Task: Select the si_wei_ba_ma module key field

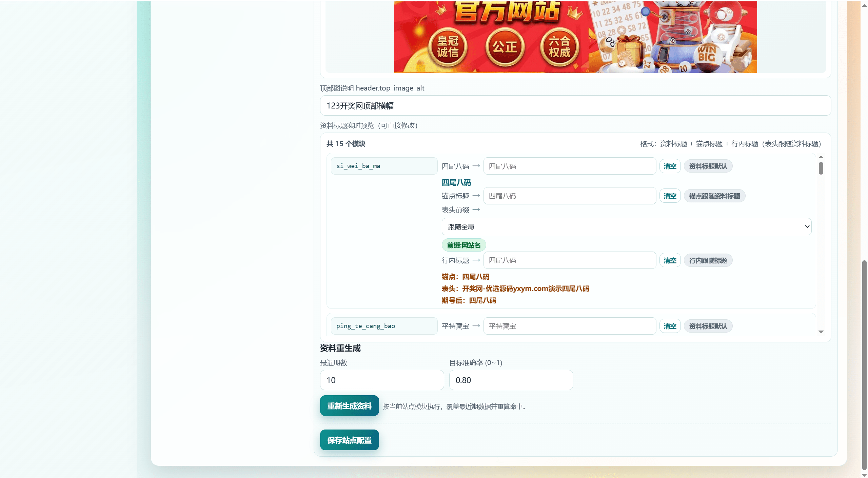Action: (x=384, y=166)
